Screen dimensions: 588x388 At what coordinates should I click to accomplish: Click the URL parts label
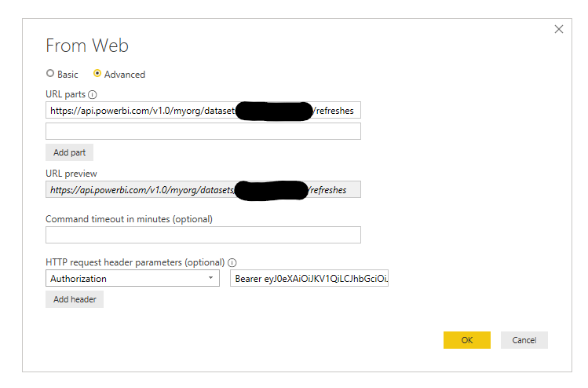tap(66, 94)
